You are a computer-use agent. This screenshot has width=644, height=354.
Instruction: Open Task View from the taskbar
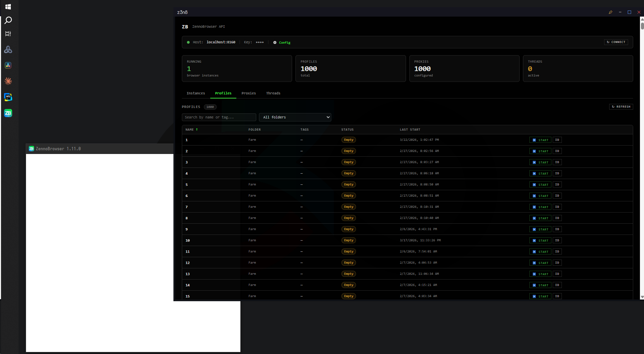[8, 34]
